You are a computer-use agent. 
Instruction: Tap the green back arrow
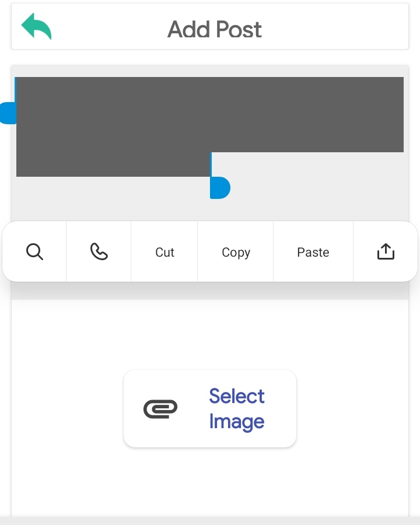click(36, 27)
